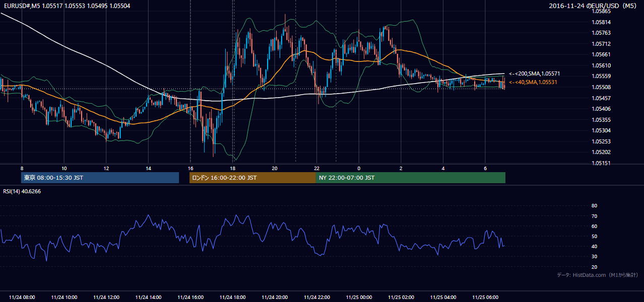Select the 東京 08:00-15:30 JST session bar
The width and height of the screenshot is (644, 302).
(100, 178)
